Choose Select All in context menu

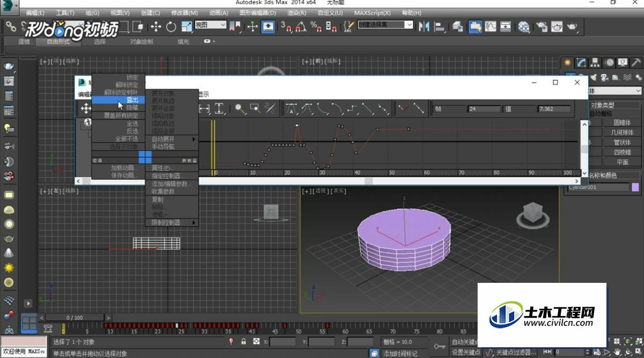[x=118, y=123]
